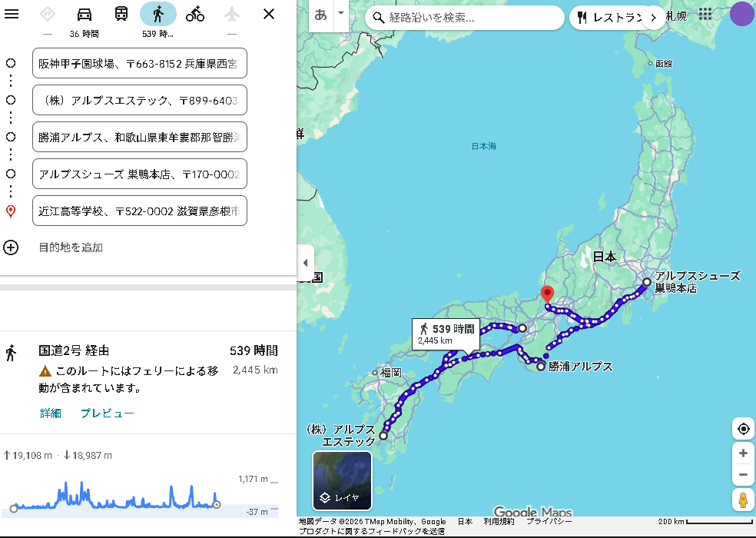
Task: Center map on my location
Action: (743, 429)
